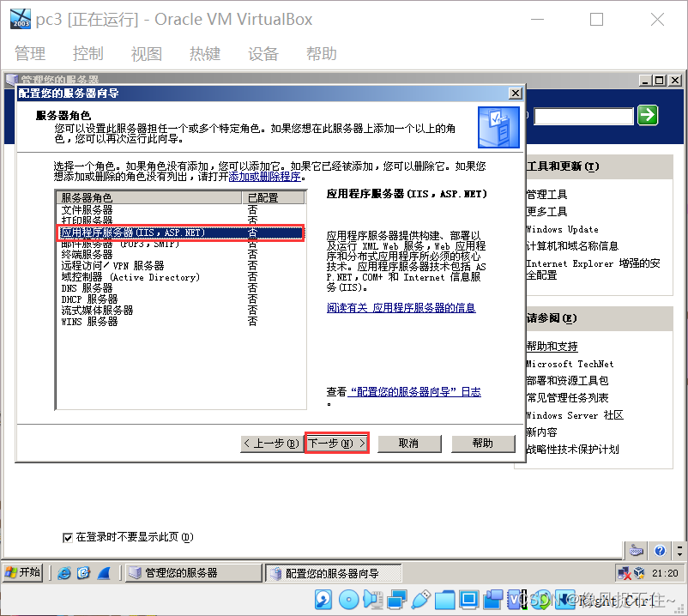This screenshot has width=688, height=616.
Task: Open 阅读有关应用程序服务器的信息 link
Action: (401, 308)
